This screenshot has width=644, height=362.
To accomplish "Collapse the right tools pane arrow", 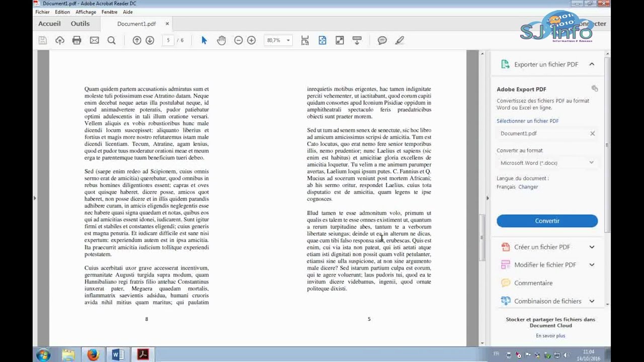I will [487, 198].
